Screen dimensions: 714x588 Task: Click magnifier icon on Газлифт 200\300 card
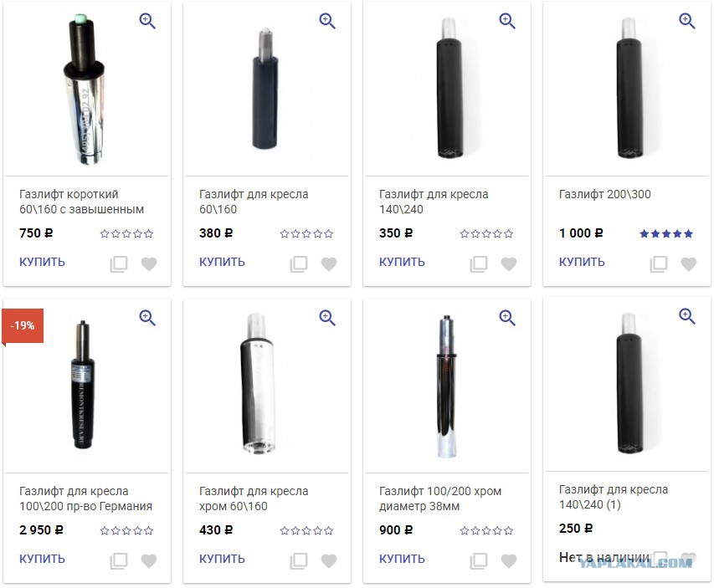click(687, 21)
